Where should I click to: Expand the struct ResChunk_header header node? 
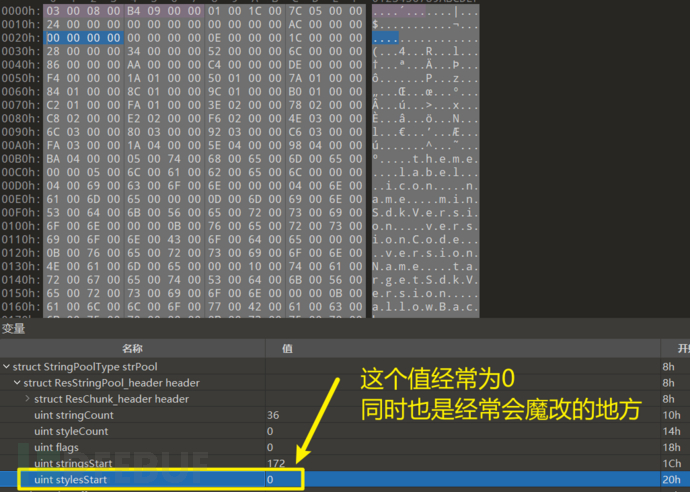27,399
